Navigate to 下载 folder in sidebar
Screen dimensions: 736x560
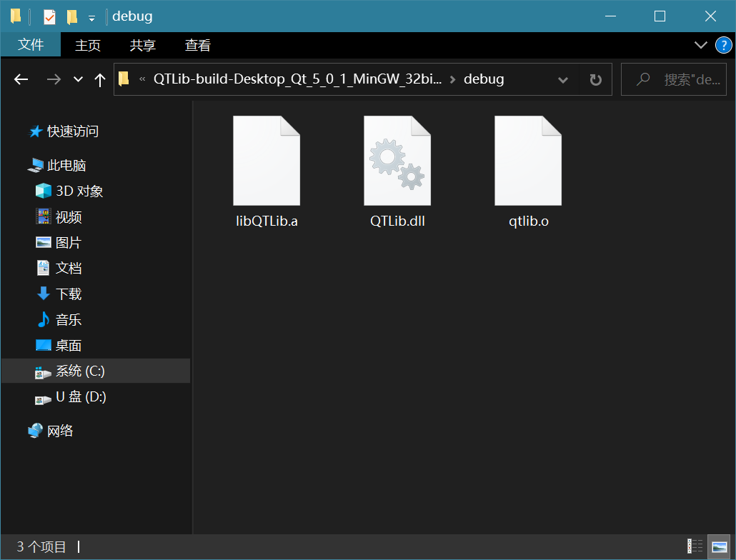[69, 294]
